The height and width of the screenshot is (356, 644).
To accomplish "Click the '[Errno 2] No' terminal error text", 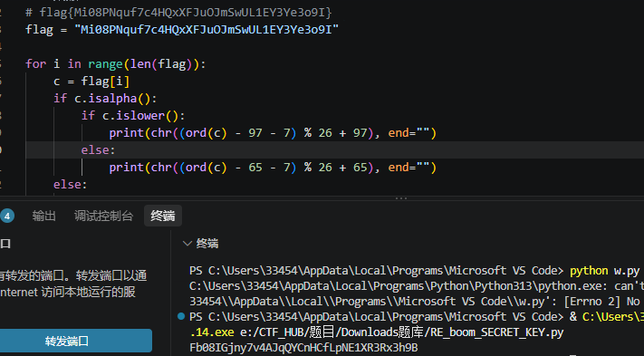I will (602, 302).
